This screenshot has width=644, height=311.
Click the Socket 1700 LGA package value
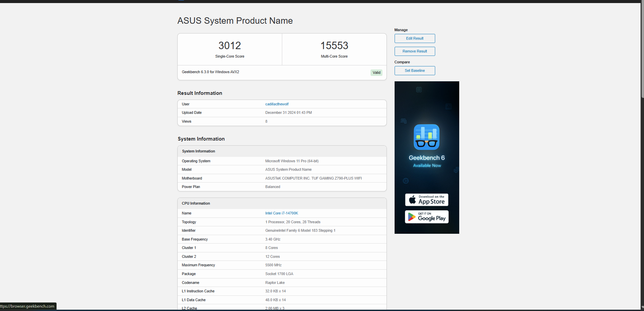(x=279, y=274)
